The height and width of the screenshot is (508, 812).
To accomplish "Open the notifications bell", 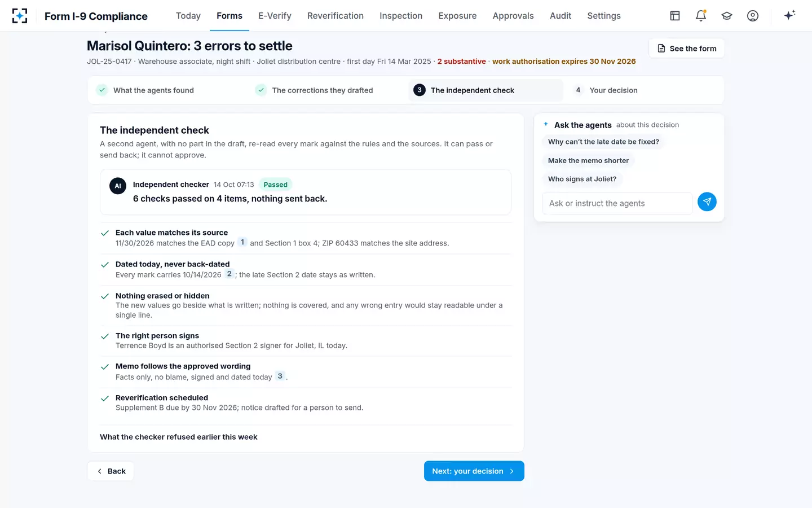I will pos(701,16).
